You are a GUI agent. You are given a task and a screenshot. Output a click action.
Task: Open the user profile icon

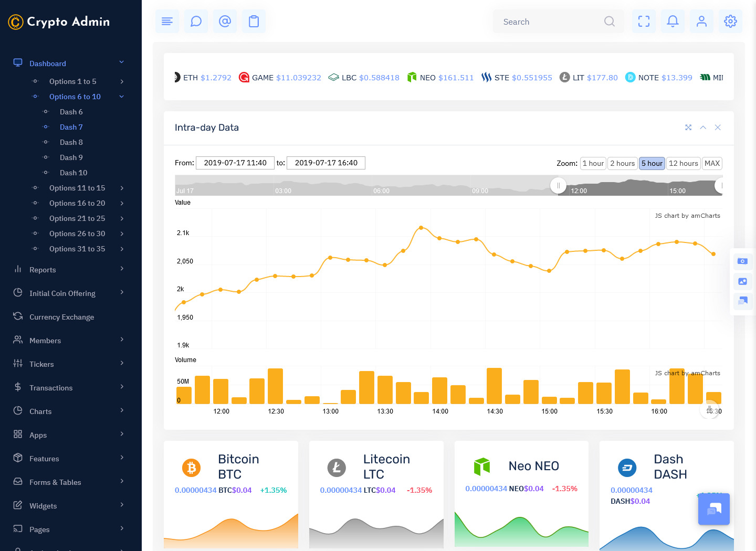(x=701, y=22)
